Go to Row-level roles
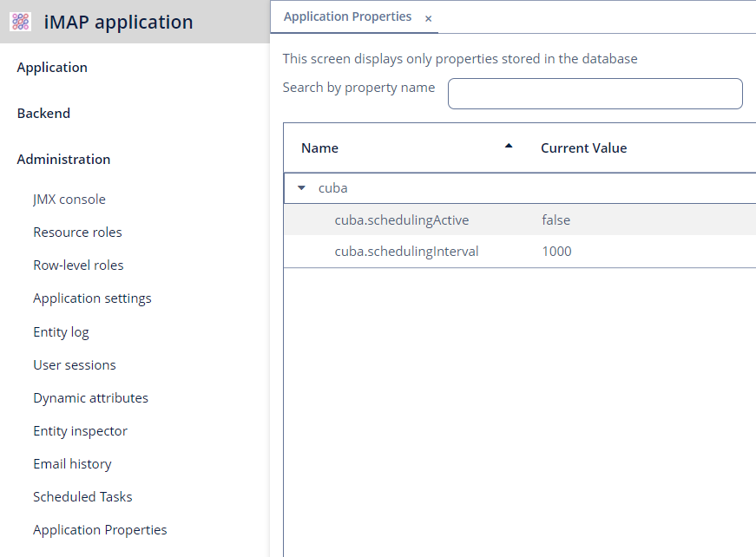756x557 pixels. [x=78, y=265]
